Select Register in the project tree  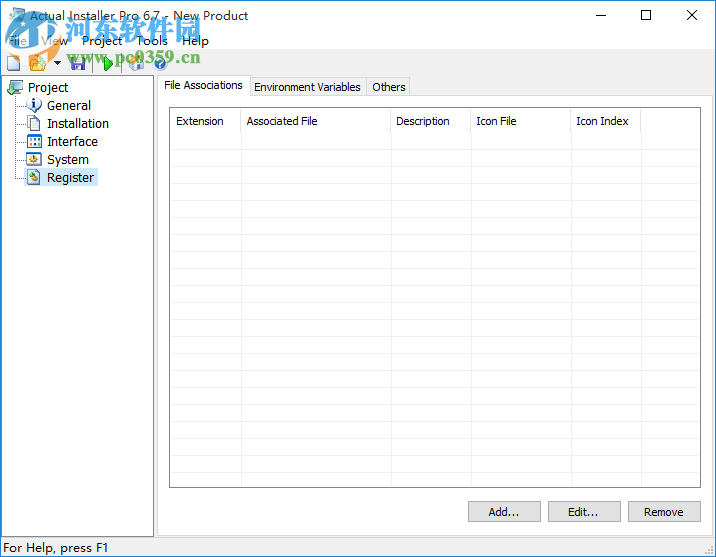coord(70,177)
